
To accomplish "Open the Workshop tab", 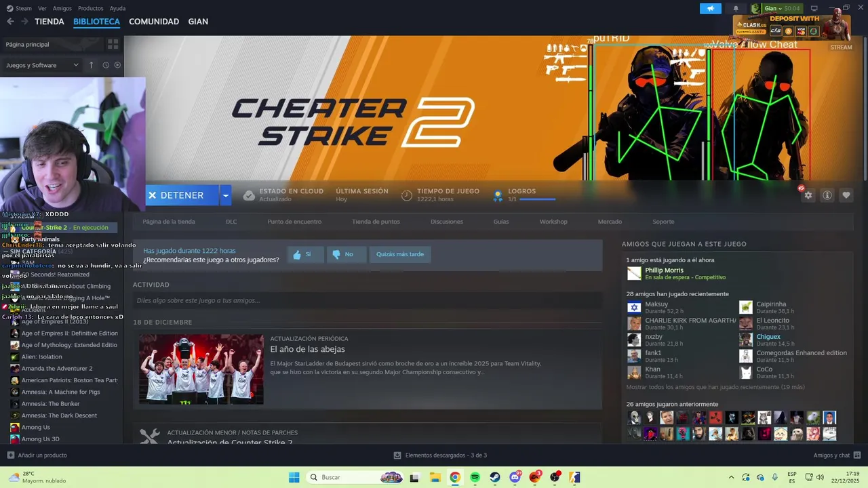I will (553, 222).
